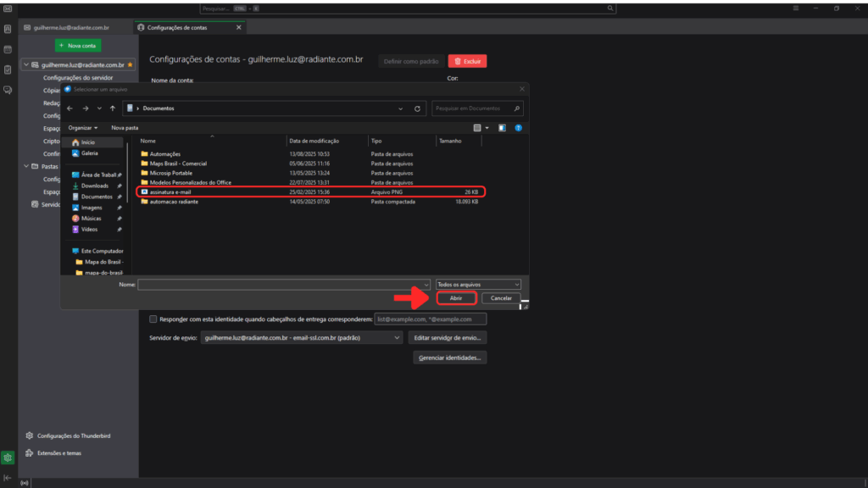Open the 'Todos os arquivos' file type dropdown
This screenshot has height=488, width=868.
pos(478,285)
